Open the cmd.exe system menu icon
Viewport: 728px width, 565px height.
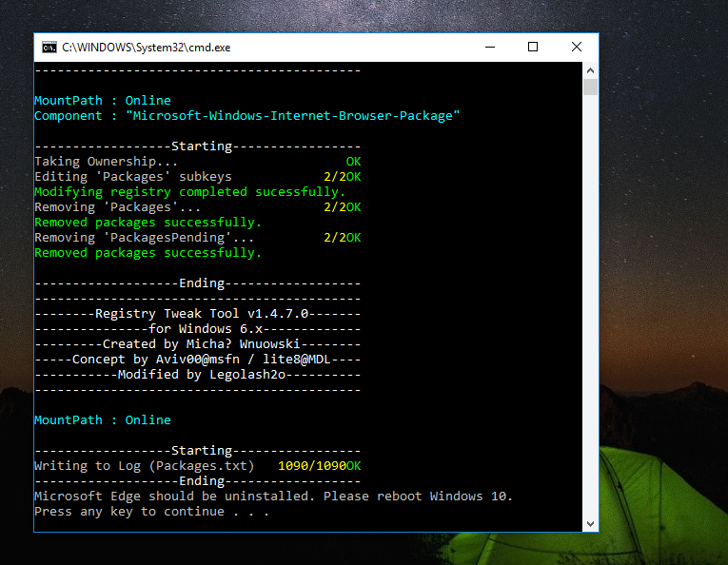click(x=49, y=48)
